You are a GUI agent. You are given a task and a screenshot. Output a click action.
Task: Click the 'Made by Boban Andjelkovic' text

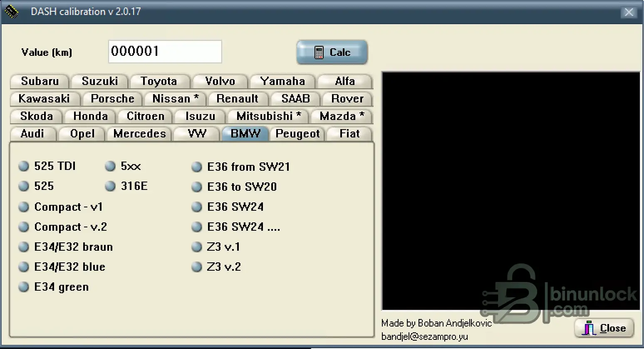(437, 323)
